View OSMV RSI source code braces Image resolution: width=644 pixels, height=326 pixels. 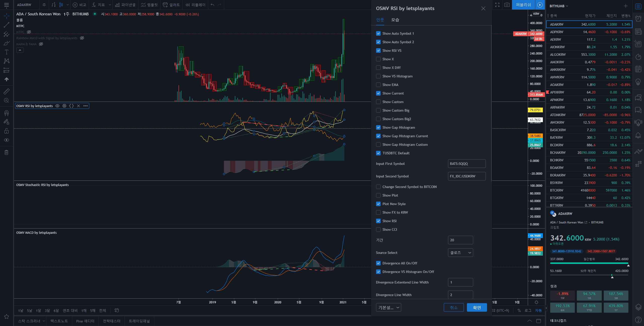[71, 106]
